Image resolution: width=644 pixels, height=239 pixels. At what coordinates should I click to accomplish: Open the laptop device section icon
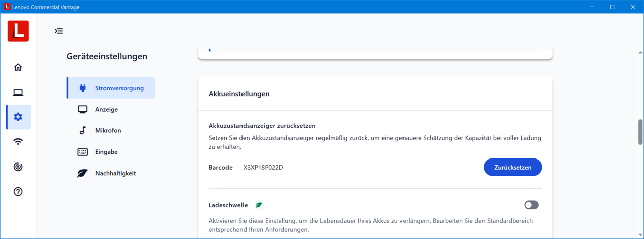coord(18,92)
